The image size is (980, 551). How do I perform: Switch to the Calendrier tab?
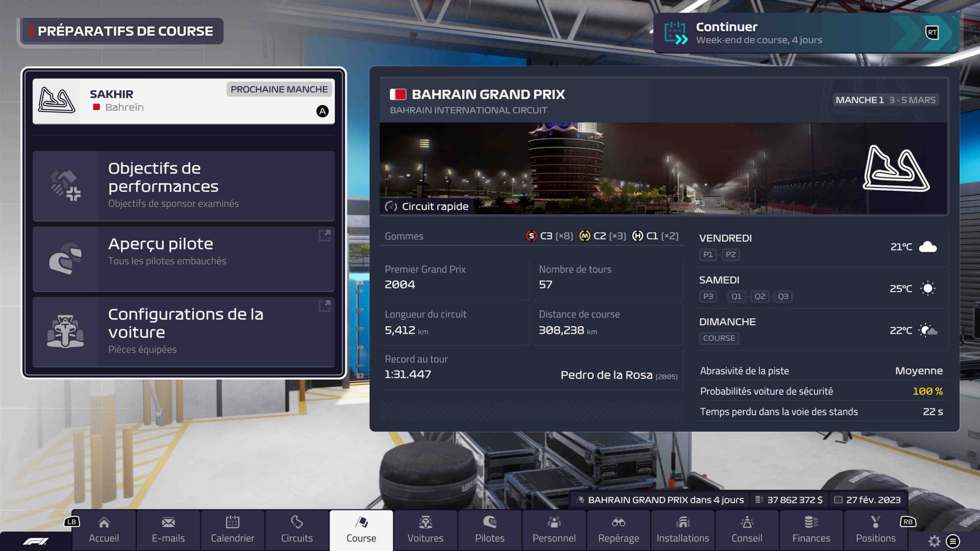tap(232, 530)
